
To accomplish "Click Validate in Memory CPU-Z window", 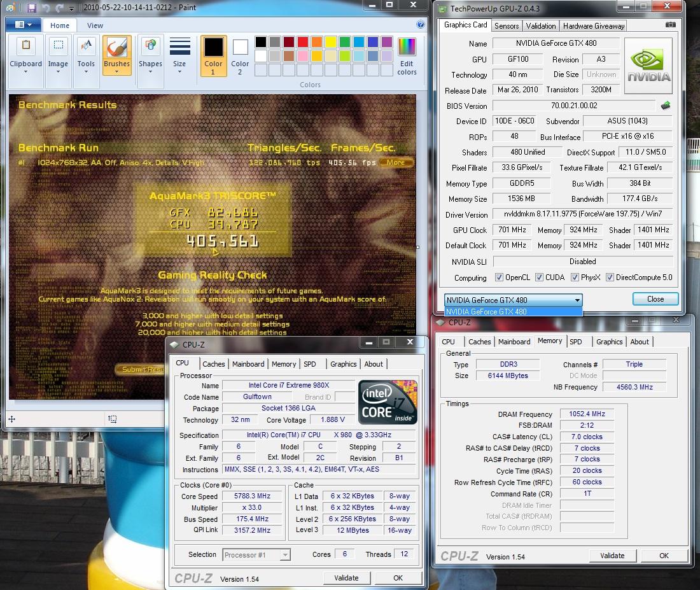I will pyautogui.click(x=612, y=556).
